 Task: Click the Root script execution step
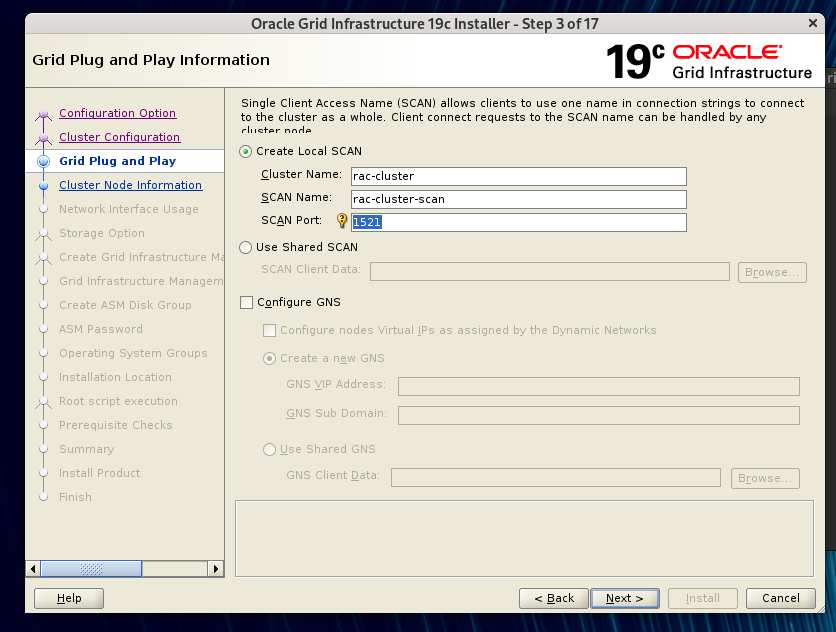(x=118, y=401)
